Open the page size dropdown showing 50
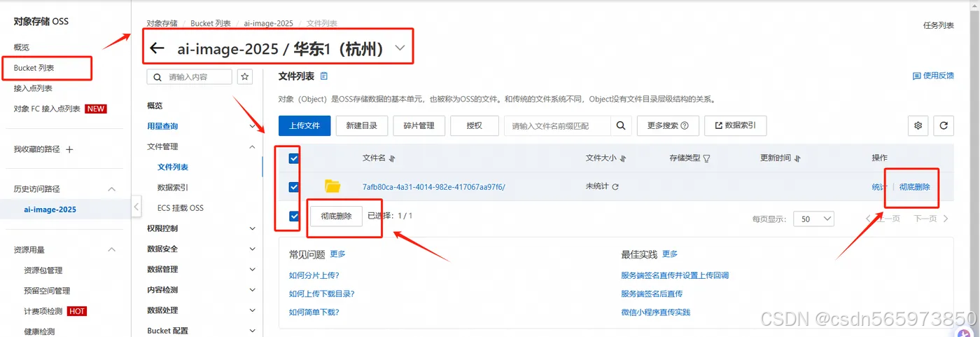This screenshot has width=980, height=337. click(813, 219)
